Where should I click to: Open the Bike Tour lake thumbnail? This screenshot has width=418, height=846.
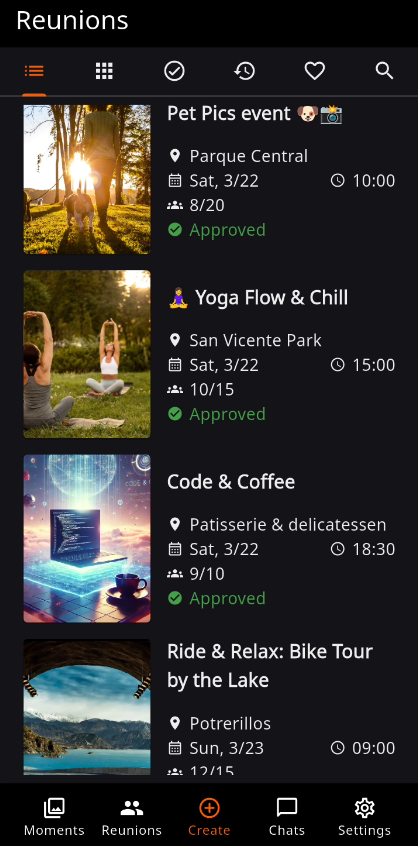pos(87,708)
